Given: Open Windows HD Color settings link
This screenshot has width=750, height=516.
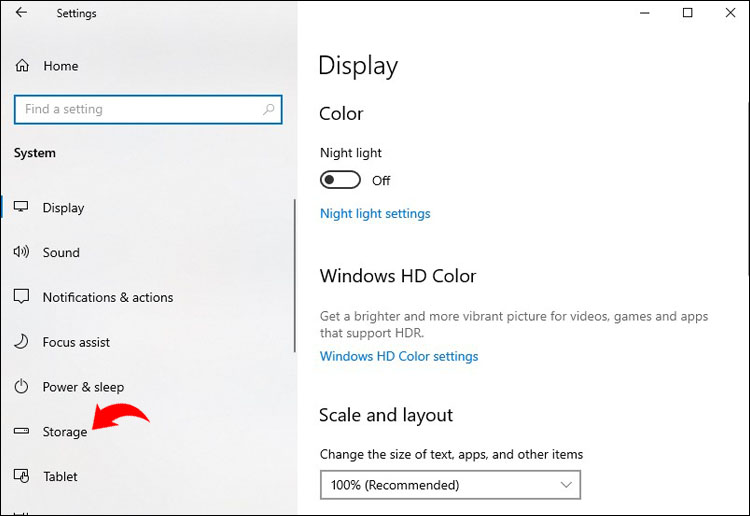Looking at the screenshot, I should point(399,356).
